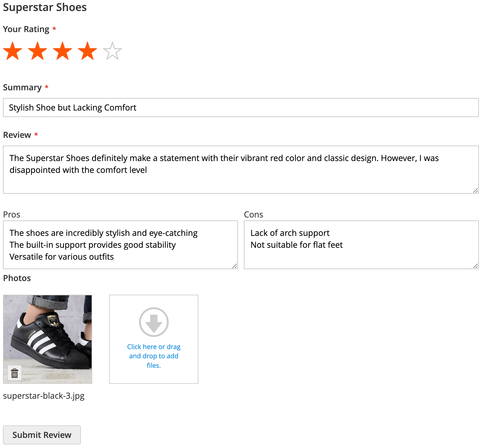Delete the uploaded photo using the trash icon
This screenshot has height=448, width=483.
[x=15, y=373]
